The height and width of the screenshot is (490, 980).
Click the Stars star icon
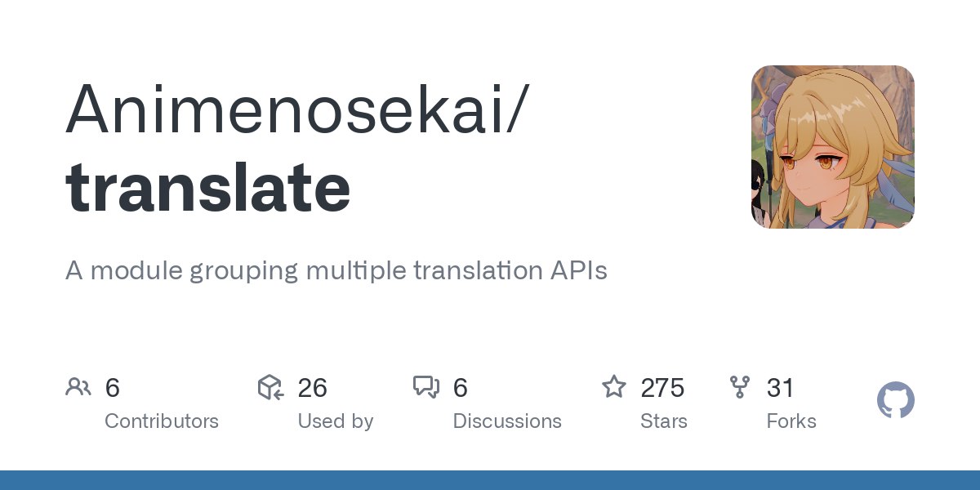[x=614, y=386]
